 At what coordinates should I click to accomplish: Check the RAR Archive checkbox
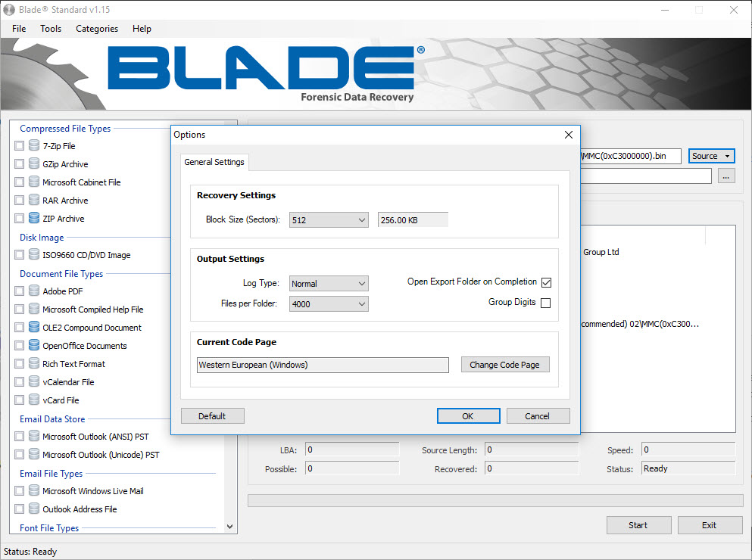pos(20,201)
